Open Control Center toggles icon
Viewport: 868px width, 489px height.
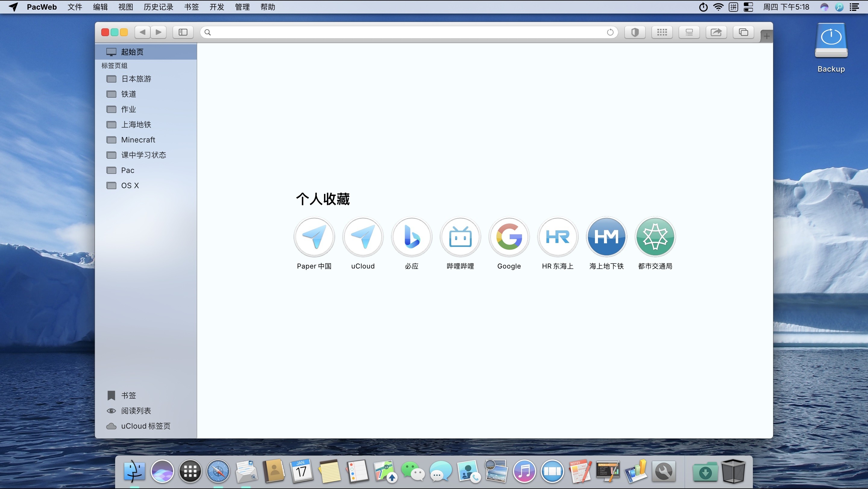coord(748,7)
